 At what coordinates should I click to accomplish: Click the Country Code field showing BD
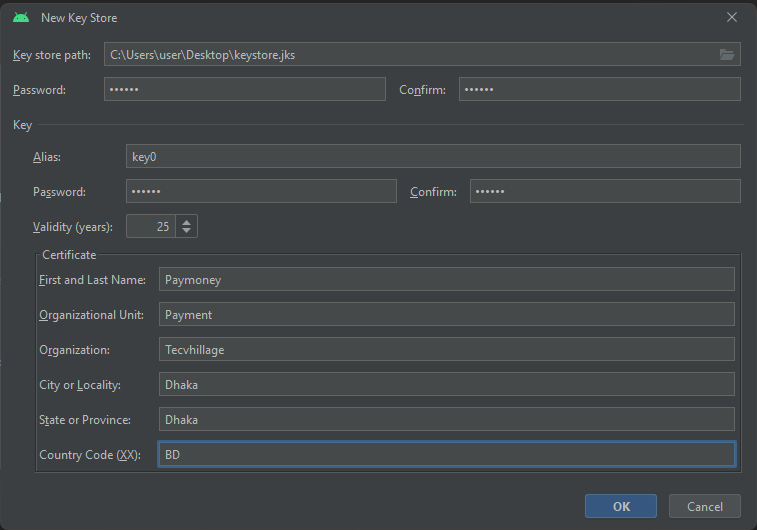click(x=446, y=454)
